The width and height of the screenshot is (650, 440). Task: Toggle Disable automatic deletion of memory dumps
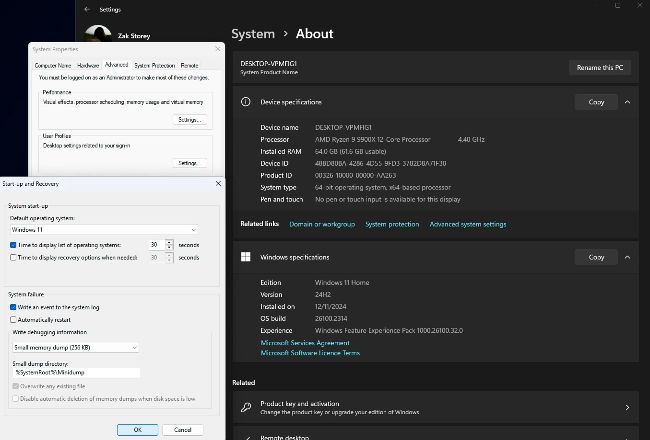(x=15, y=399)
